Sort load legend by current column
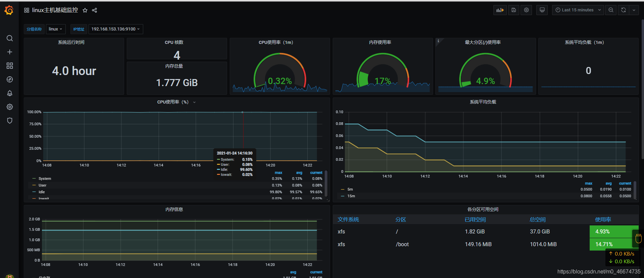Image resolution: width=644 pixels, height=278 pixels. point(625,184)
